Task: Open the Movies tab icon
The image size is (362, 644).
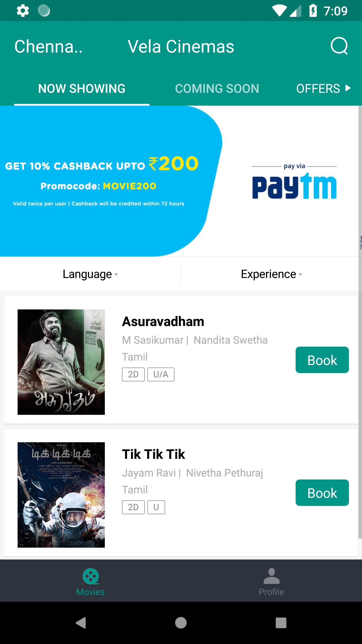Action: pos(90,576)
